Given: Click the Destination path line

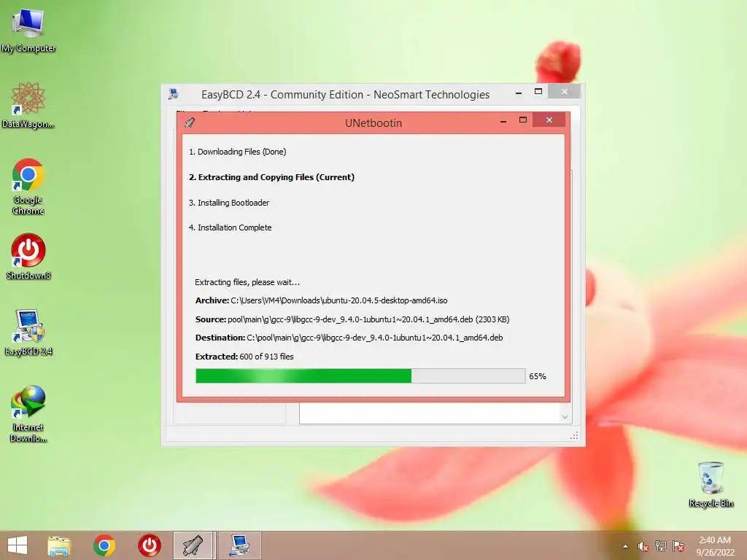Looking at the screenshot, I should (349, 338).
